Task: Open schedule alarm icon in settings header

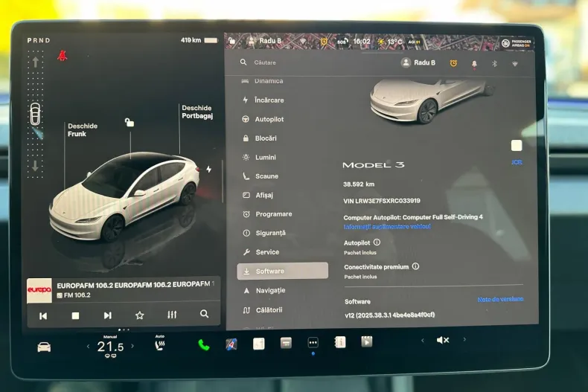Action: tap(453, 63)
